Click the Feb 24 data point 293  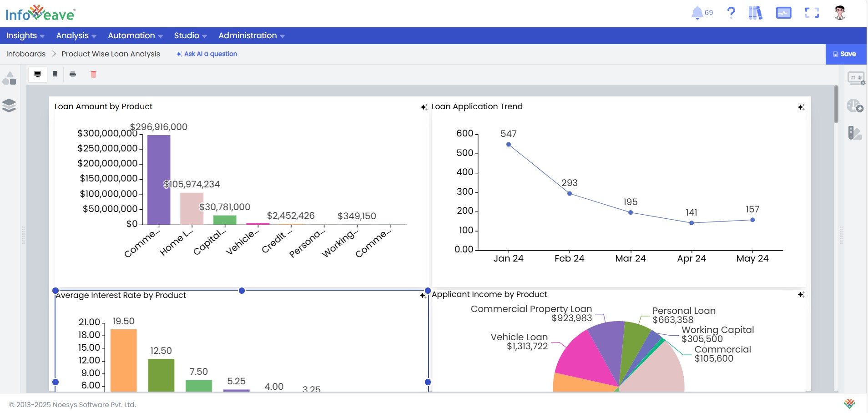click(570, 194)
